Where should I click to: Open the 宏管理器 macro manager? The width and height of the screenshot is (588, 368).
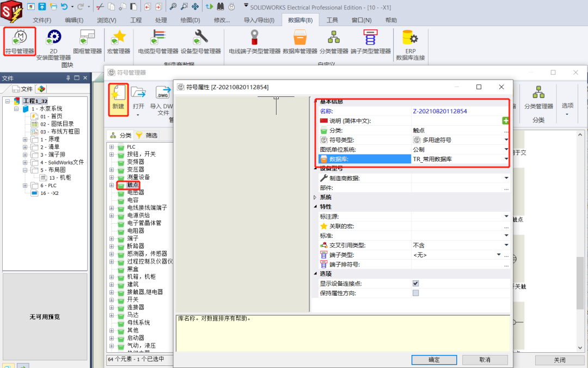[119, 41]
